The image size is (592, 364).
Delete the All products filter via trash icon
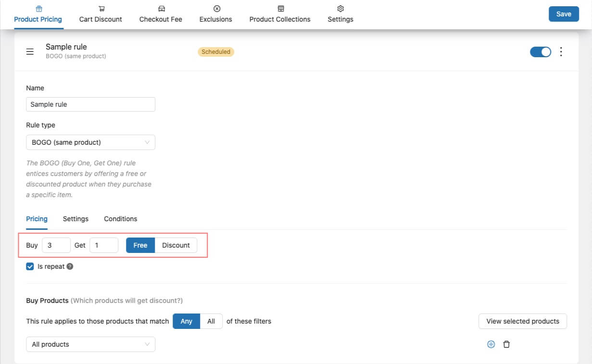[506, 344]
